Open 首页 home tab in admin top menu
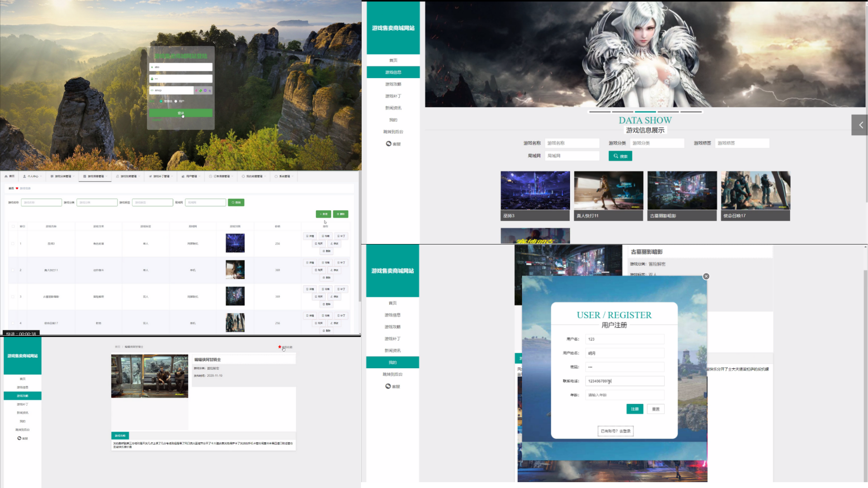The width and height of the screenshot is (868, 488). tap(9, 176)
